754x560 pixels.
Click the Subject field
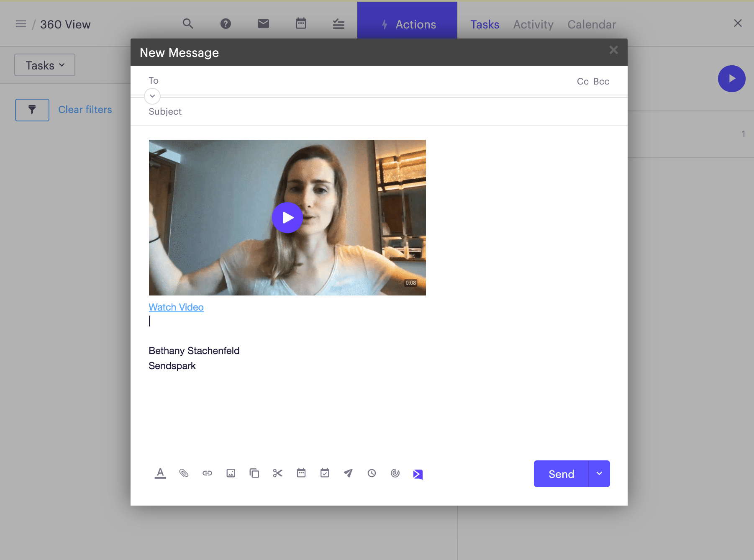[379, 112]
